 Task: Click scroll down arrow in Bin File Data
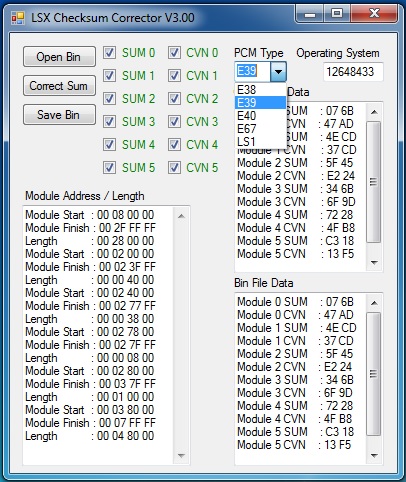point(374,455)
